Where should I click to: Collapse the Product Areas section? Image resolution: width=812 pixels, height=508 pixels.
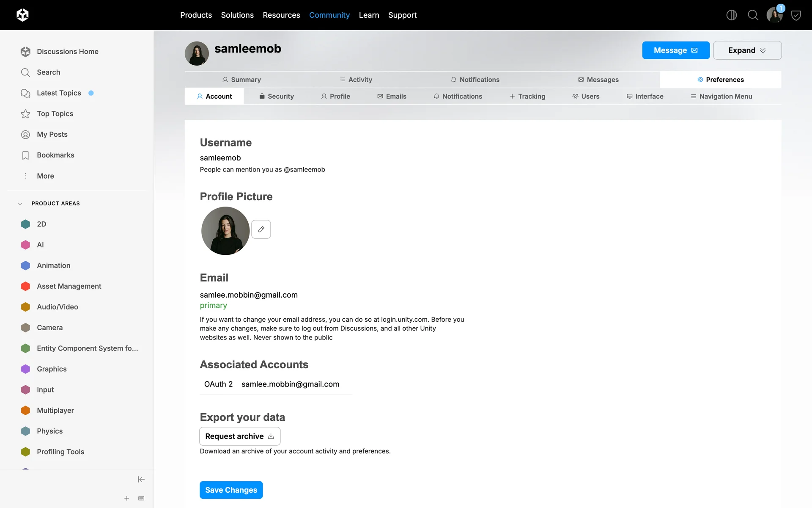click(20, 204)
